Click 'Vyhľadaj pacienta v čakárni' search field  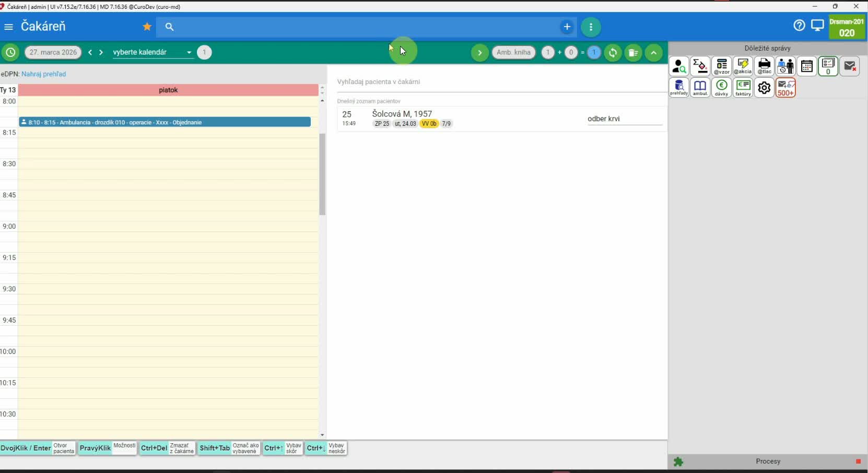click(500, 82)
